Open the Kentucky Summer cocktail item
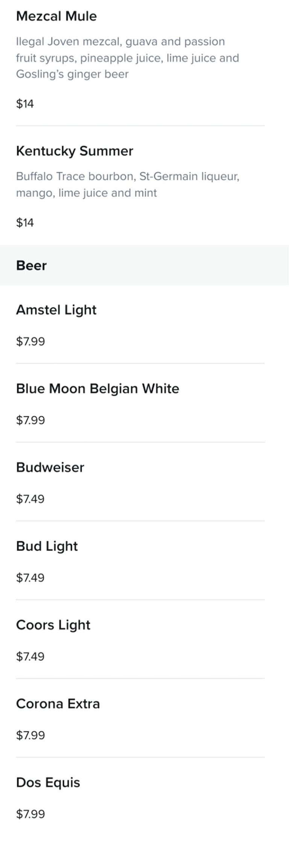Image resolution: width=289 pixels, height=868 pixels. [75, 151]
